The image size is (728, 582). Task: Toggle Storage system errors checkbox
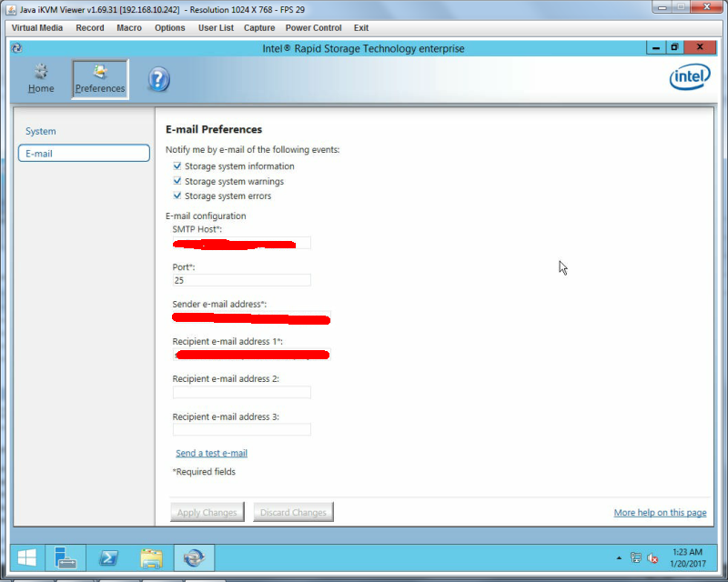coord(177,196)
